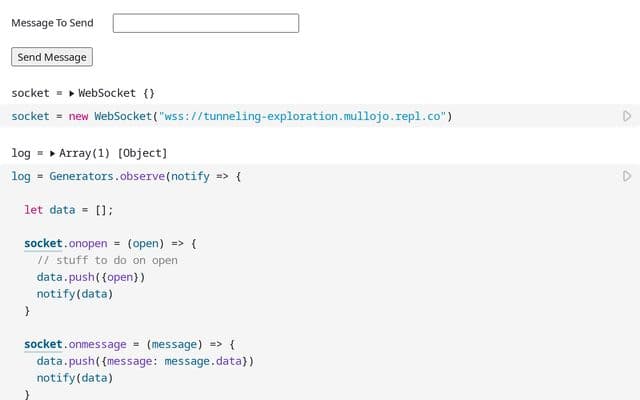Viewport: 640px width, 400px height.
Task: Click the 'let data = [];' code line
Action: pos(69,210)
